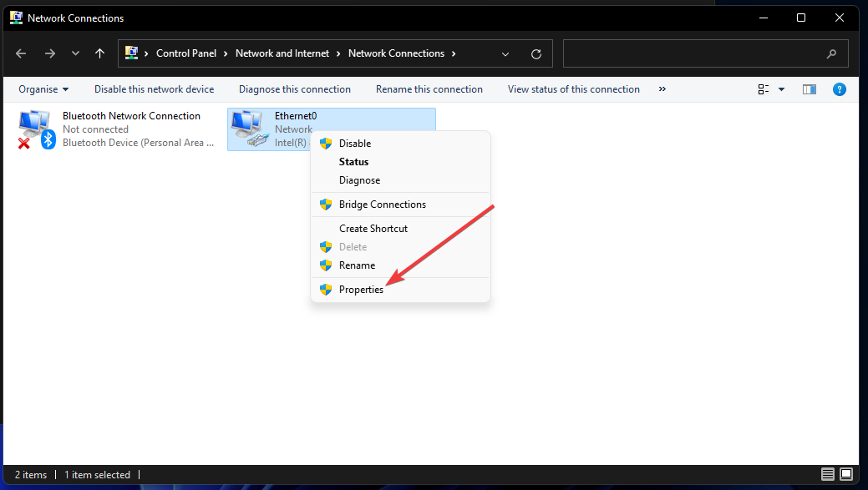Open Network and Internet from the breadcrumb

coord(282,53)
